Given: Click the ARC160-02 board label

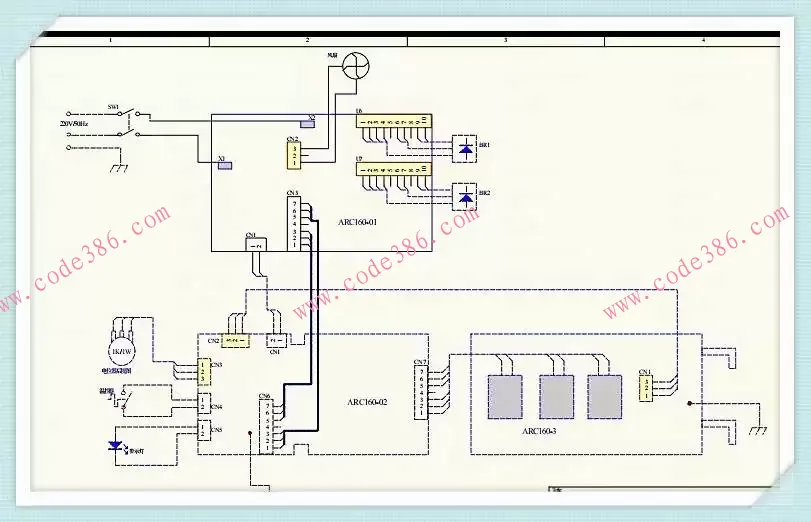Looking at the screenshot, I should (x=367, y=402).
